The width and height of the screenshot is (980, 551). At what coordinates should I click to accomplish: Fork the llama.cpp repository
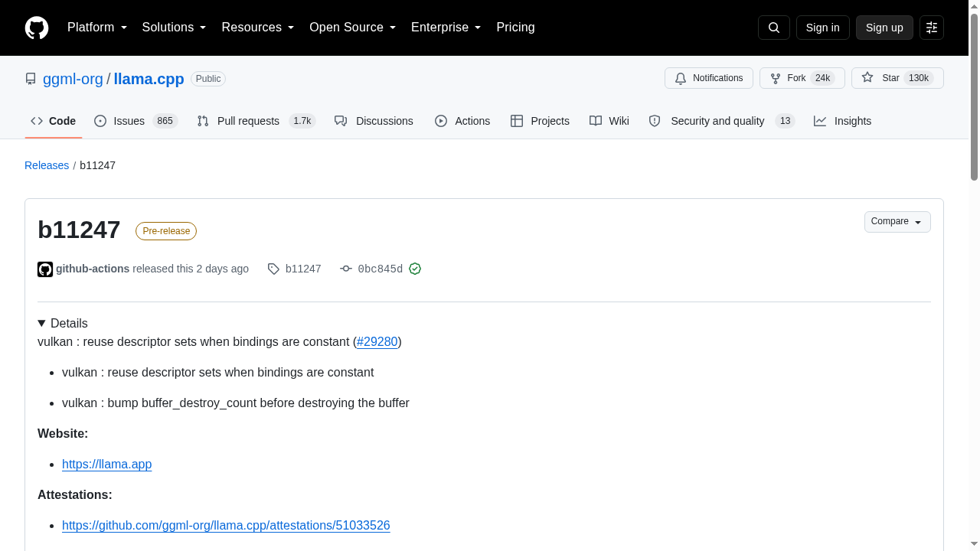coord(802,78)
